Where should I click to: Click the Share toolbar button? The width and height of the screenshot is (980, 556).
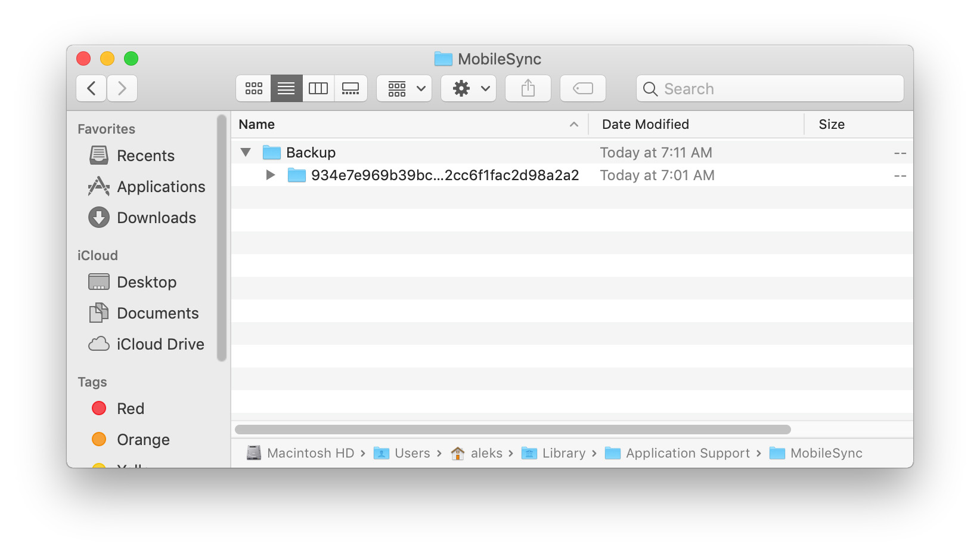click(528, 88)
